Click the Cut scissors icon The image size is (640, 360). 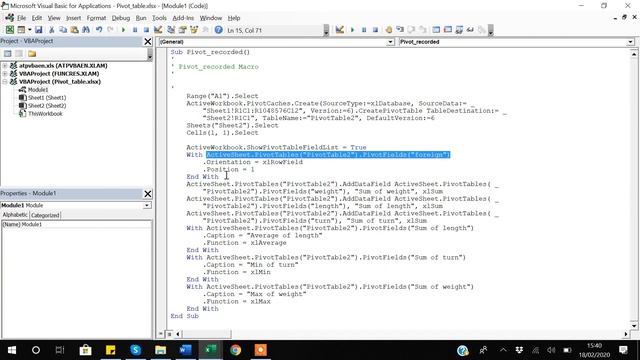click(x=51, y=30)
